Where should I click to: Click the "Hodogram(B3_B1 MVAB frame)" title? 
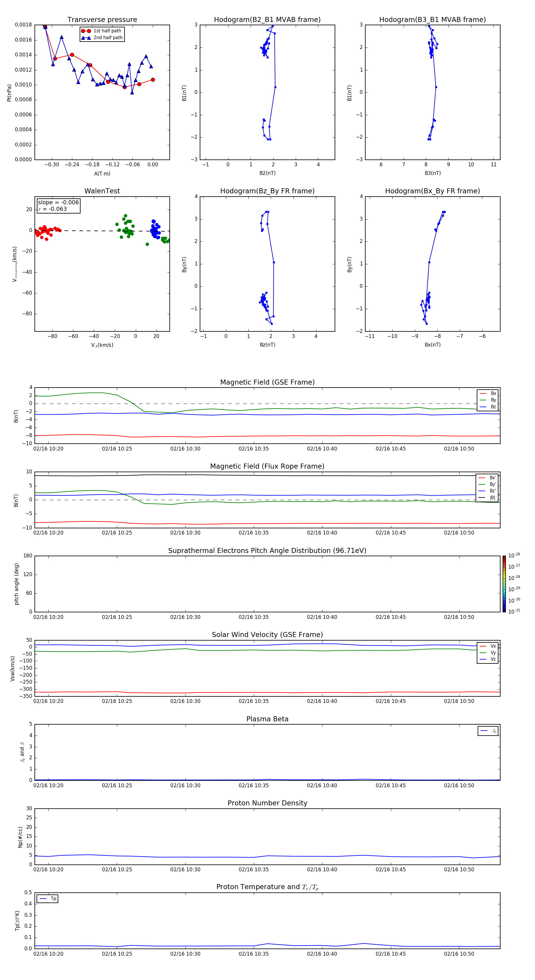(x=432, y=19)
